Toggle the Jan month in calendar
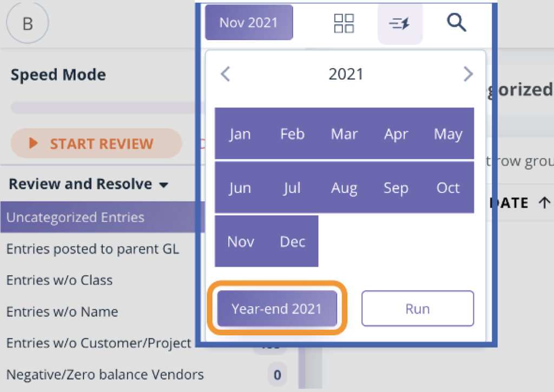Viewport: 554px width, 392px height. click(240, 134)
